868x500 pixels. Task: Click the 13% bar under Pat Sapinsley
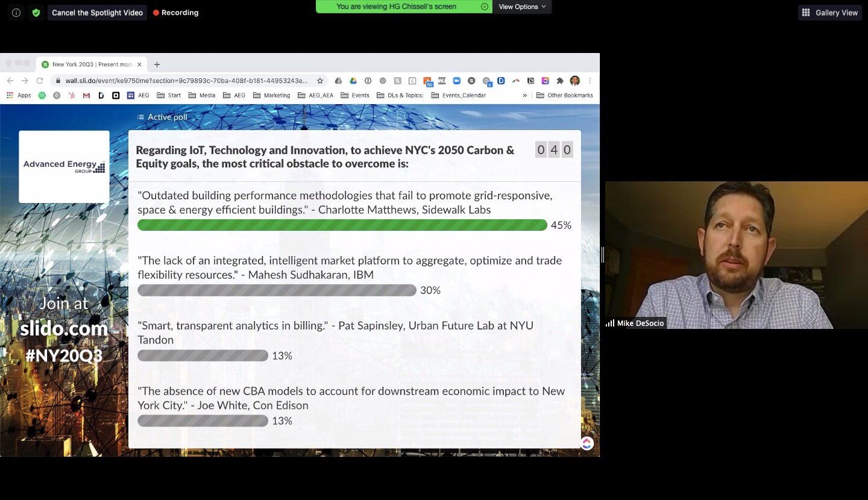(203, 355)
